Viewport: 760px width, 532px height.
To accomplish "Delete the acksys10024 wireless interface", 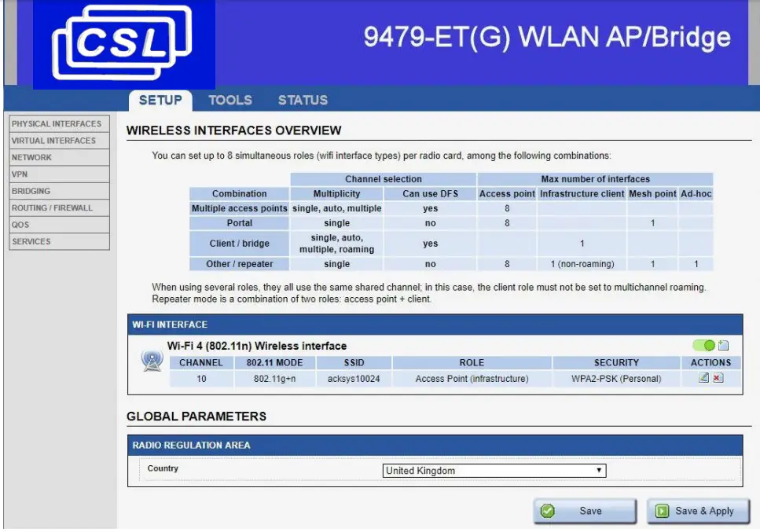I will pos(717,377).
